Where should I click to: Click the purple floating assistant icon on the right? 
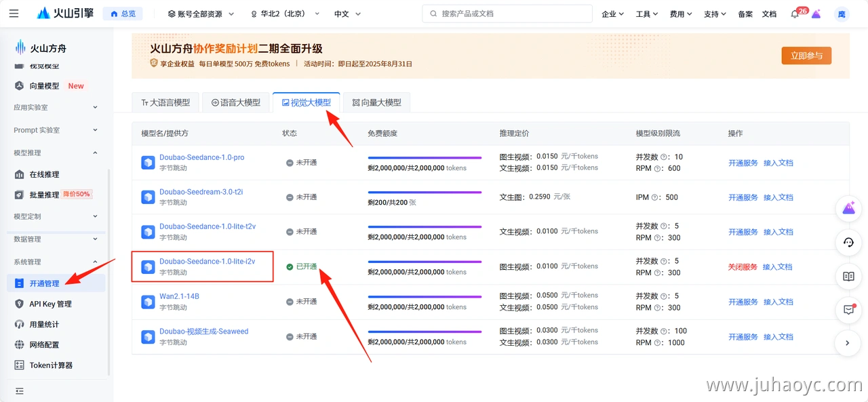(x=848, y=208)
